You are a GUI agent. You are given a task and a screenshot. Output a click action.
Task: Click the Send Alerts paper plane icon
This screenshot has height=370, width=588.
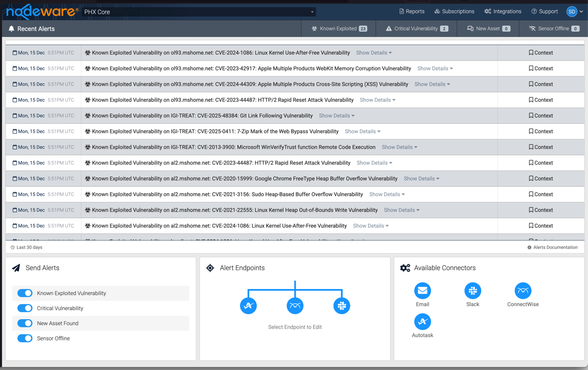[16, 268]
